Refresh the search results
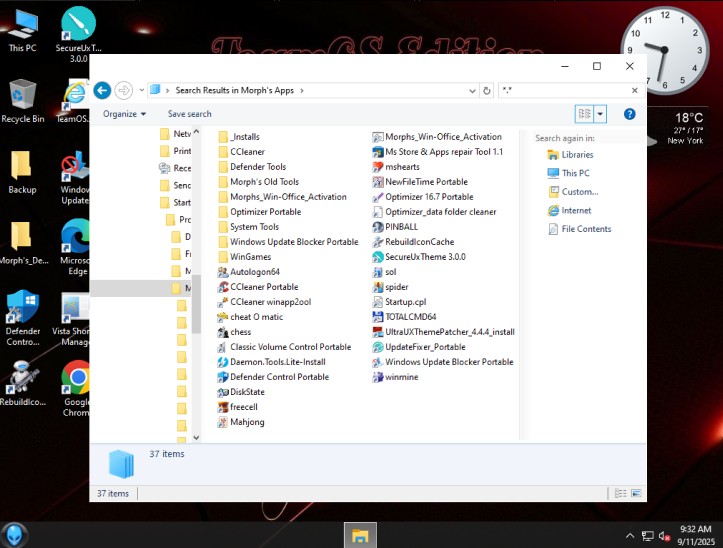 [x=486, y=91]
